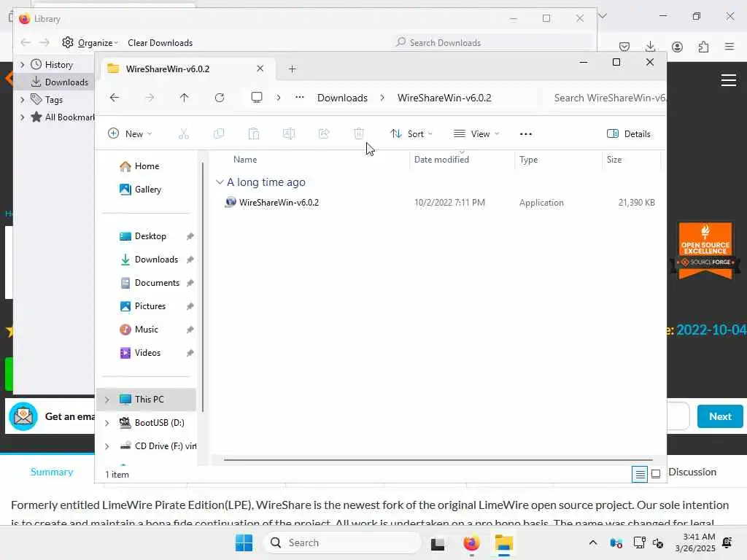Screen dimensions: 747x560
Task: Close the WireShareWin-v6.0.2 tab
Action: [x=260, y=69]
